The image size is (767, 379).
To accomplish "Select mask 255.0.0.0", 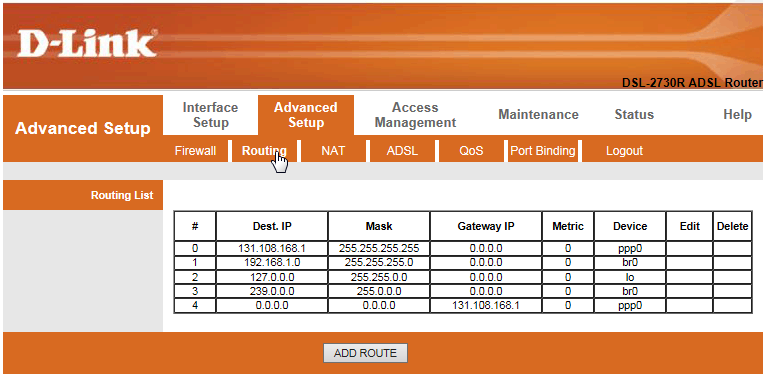I will click(379, 292).
